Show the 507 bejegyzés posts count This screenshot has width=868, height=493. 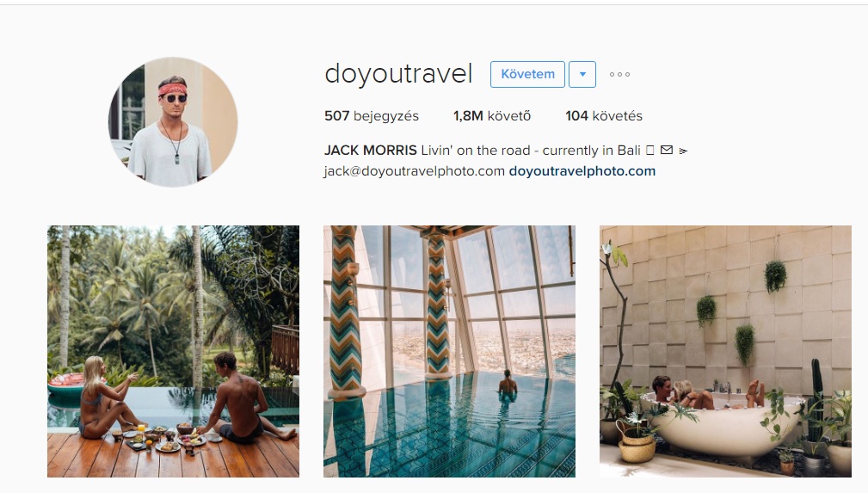coord(372,116)
